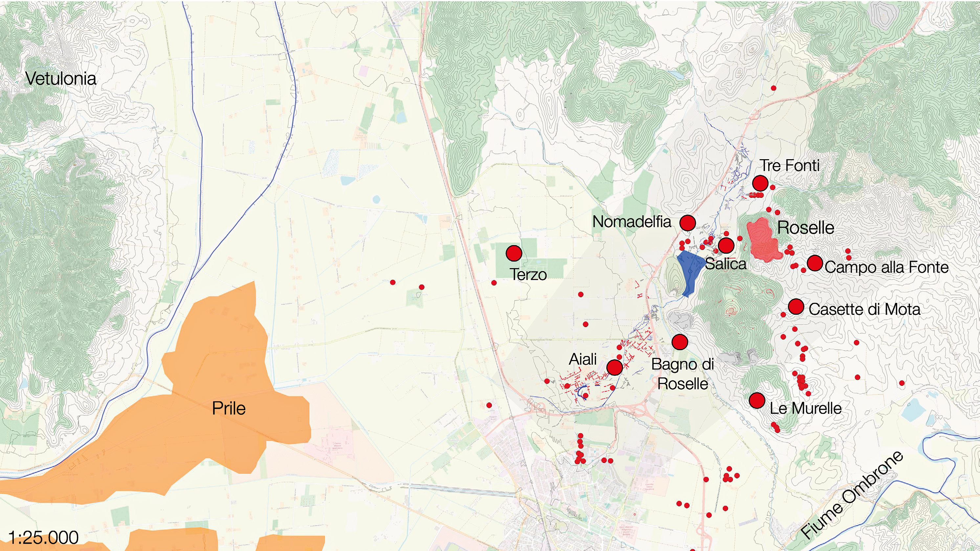Click the Prile text label
980x551 pixels.
pyautogui.click(x=229, y=408)
